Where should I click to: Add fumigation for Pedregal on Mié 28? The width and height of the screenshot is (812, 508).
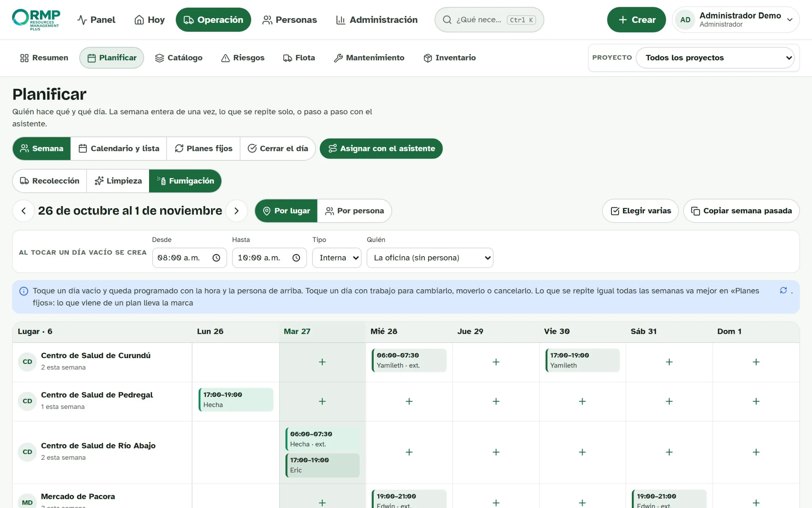click(x=409, y=401)
